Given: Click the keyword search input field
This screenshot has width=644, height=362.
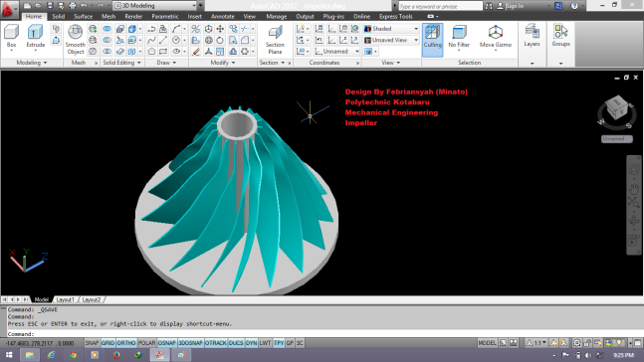Looking at the screenshot, I should [441, 6].
